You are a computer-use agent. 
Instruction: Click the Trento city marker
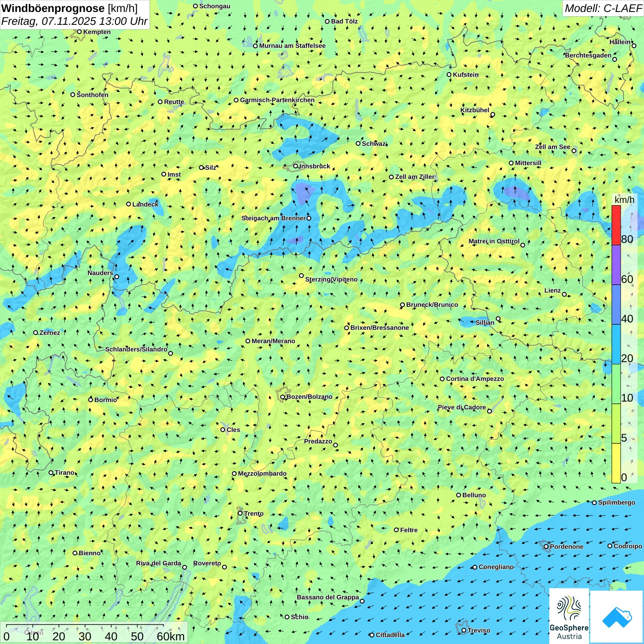[x=240, y=513]
